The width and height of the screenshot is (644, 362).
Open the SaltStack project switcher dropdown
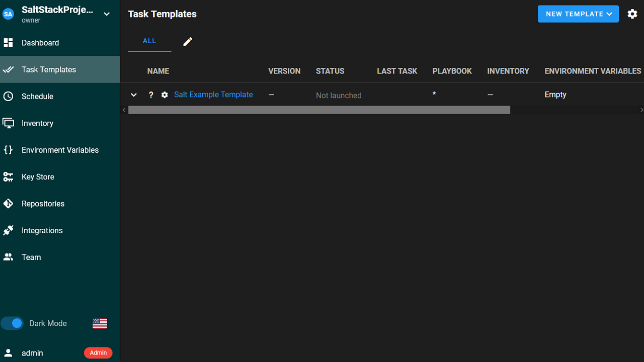click(x=107, y=14)
